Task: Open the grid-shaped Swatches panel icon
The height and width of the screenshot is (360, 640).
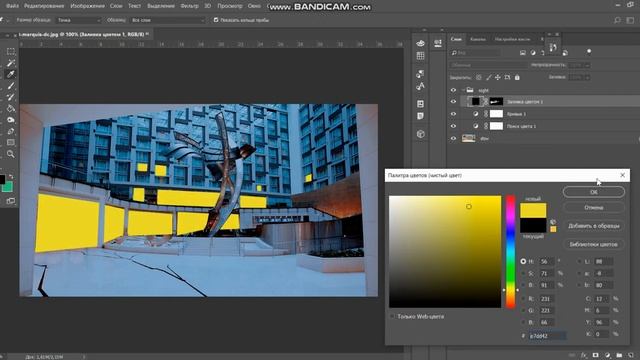Action: pos(420,56)
